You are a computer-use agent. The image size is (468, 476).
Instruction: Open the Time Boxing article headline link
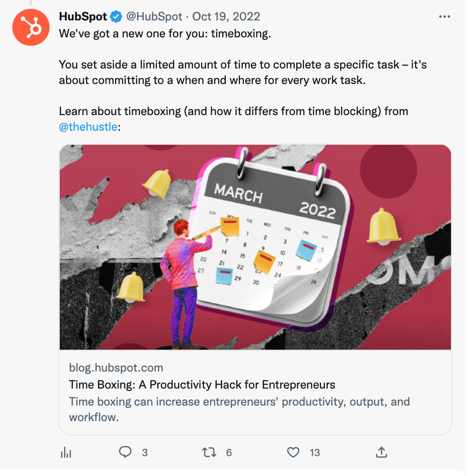click(201, 384)
